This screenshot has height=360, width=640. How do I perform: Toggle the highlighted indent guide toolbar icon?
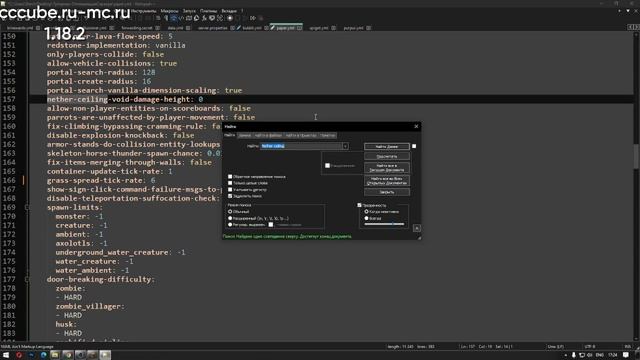(173, 18)
